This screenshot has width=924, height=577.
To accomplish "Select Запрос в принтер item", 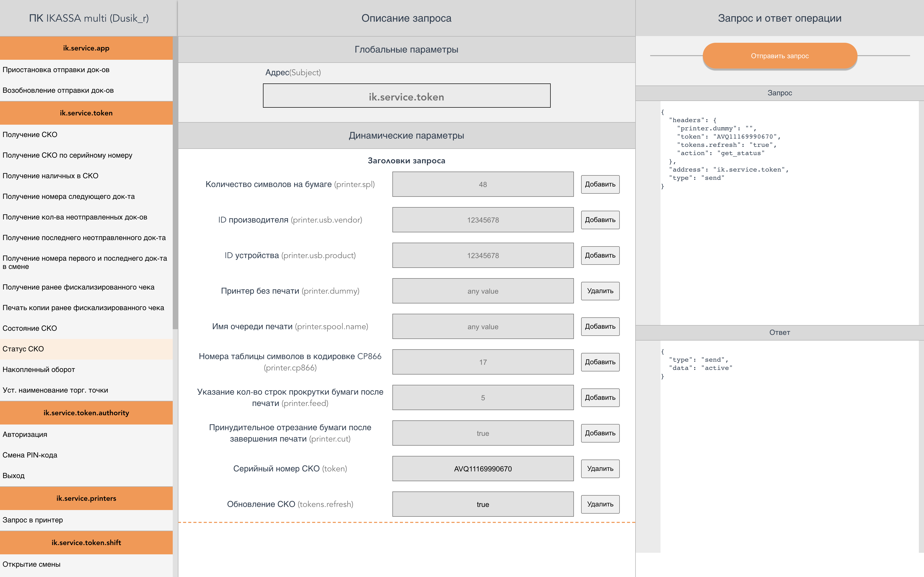I will (x=32, y=520).
